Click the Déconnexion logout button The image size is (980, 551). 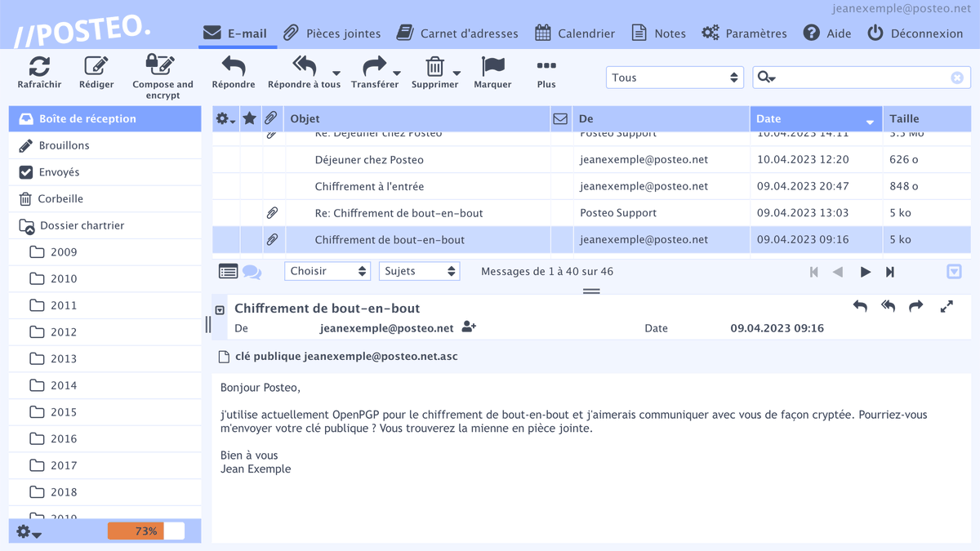[x=915, y=33]
